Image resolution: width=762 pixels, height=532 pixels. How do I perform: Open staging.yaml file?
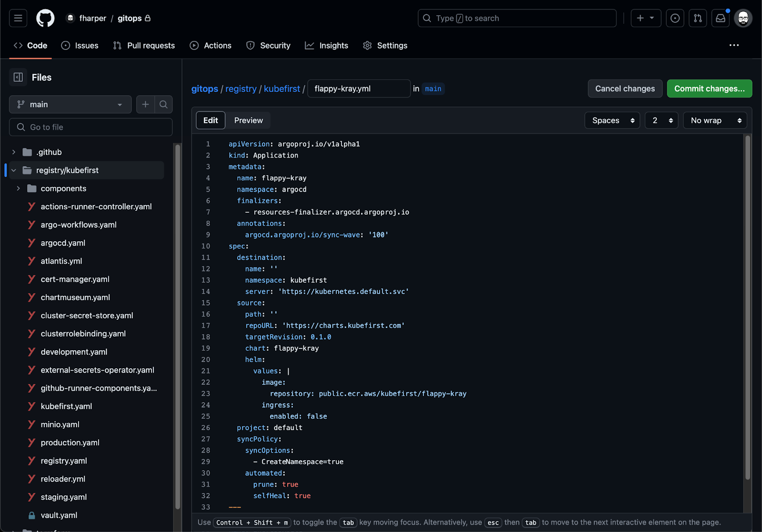coord(64,497)
